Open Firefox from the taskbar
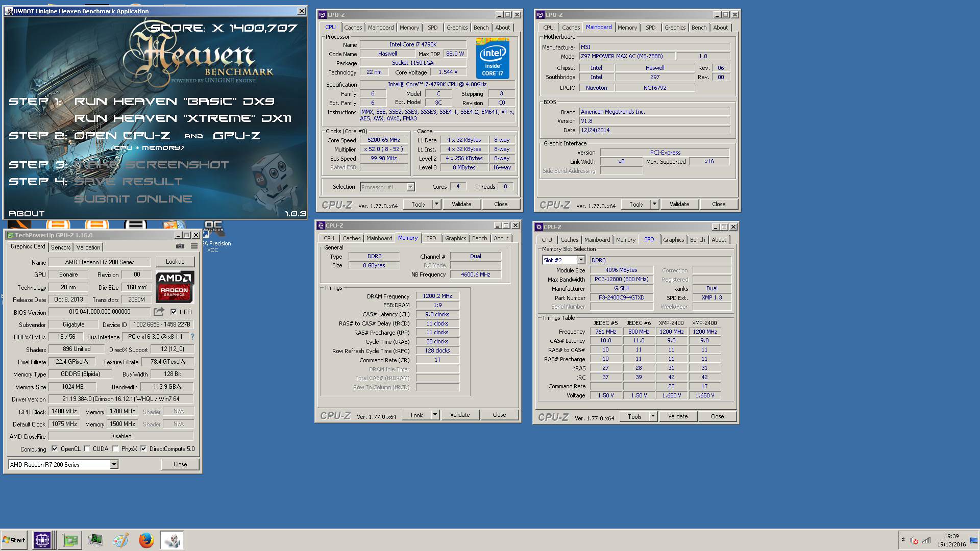This screenshot has width=980, height=551. point(146,540)
